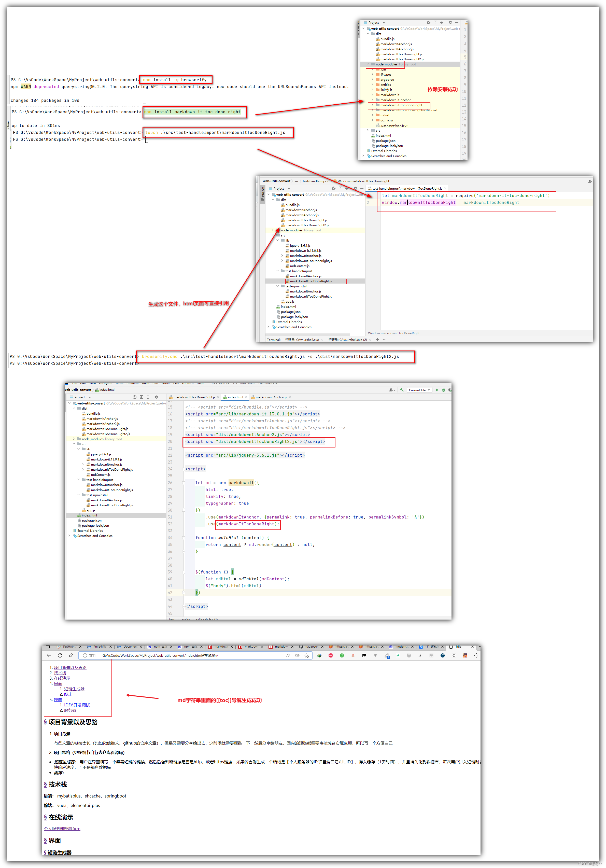This screenshot has width=606, height=868.
Task: Select package.json in index.html IDE tree
Action: [91, 520]
